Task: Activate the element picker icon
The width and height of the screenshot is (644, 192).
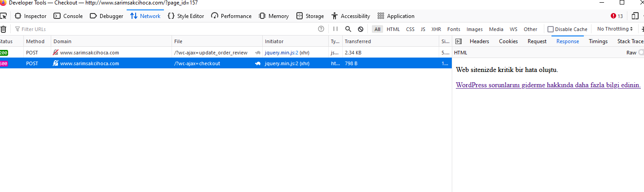Action: 3,16
